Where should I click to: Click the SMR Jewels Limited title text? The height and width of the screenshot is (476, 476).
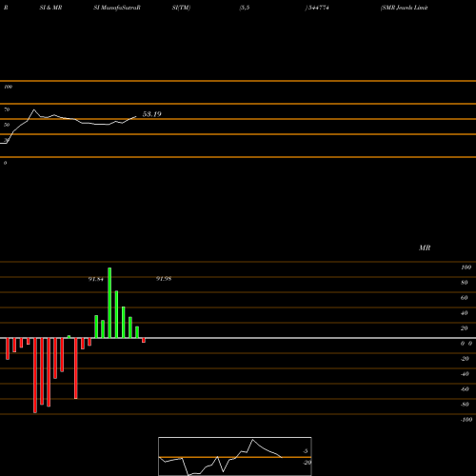click(x=404, y=8)
